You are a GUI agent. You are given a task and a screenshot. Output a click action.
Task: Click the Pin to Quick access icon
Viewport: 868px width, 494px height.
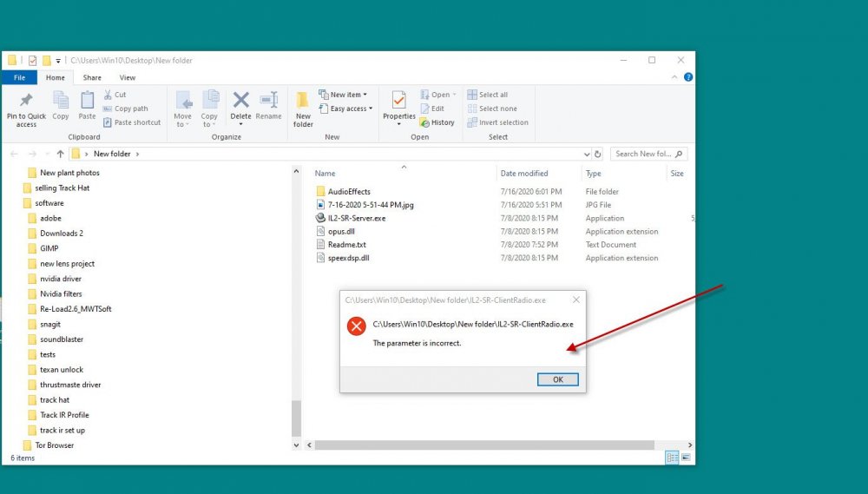[26, 101]
